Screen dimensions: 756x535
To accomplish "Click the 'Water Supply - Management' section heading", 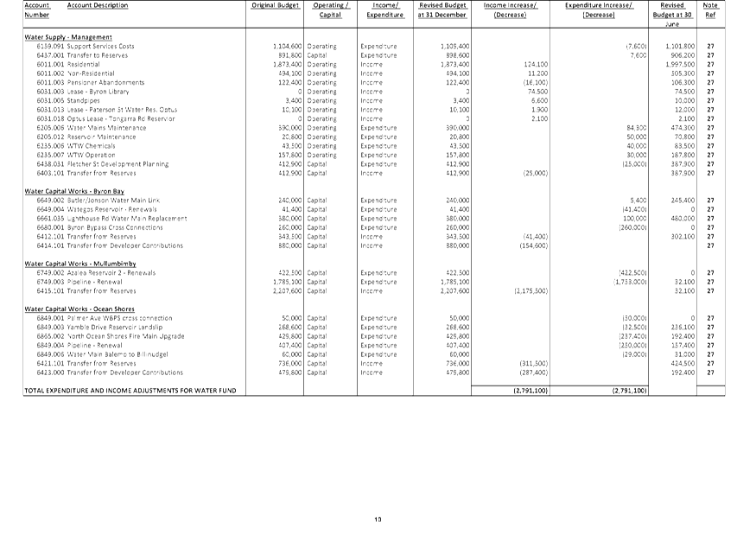I will 68,37.
